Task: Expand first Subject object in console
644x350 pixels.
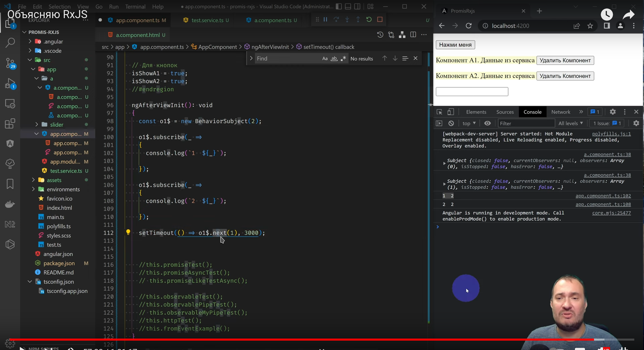Action: (x=444, y=164)
